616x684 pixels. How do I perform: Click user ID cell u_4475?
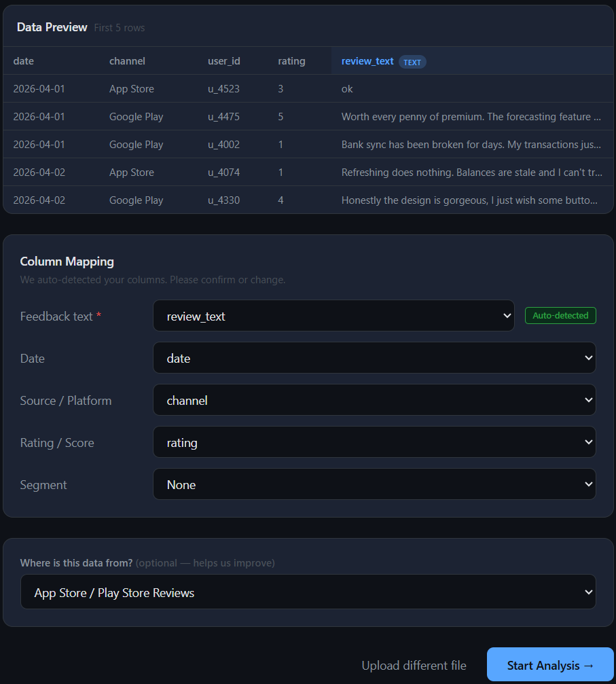pos(224,116)
